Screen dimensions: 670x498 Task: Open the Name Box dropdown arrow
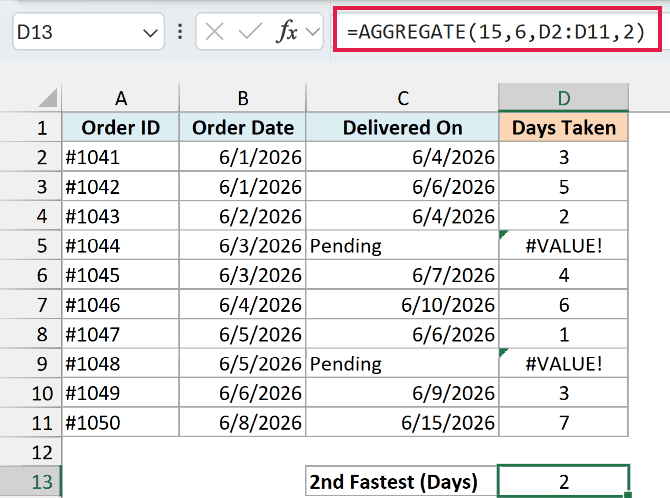pos(150,32)
